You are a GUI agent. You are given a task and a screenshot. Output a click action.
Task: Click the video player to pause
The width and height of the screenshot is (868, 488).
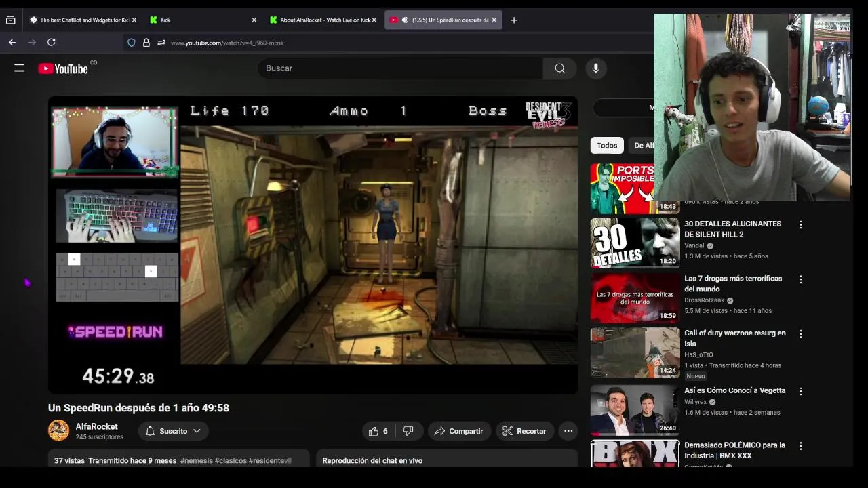(x=313, y=245)
